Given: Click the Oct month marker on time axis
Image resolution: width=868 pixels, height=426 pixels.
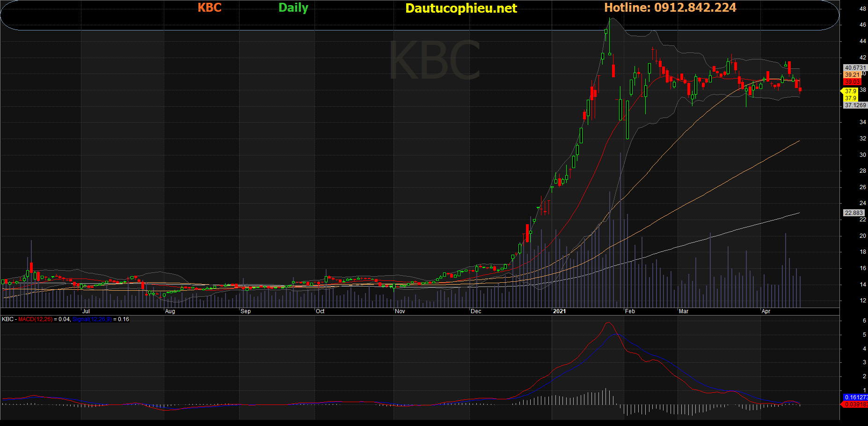Looking at the screenshot, I should [x=320, y=311].
